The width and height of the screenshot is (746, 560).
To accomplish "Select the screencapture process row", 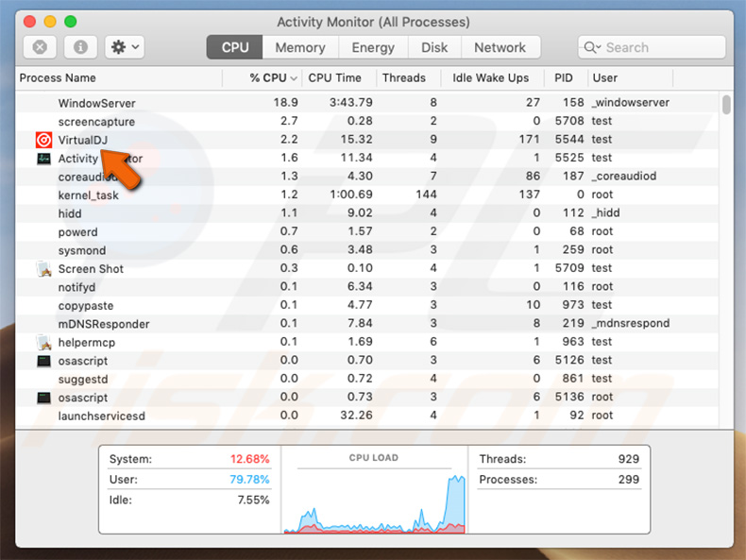I will click(367, 121).
